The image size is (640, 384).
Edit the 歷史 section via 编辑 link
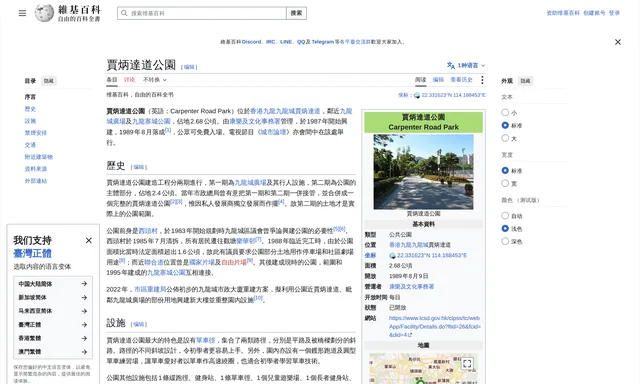pos(139,167)
